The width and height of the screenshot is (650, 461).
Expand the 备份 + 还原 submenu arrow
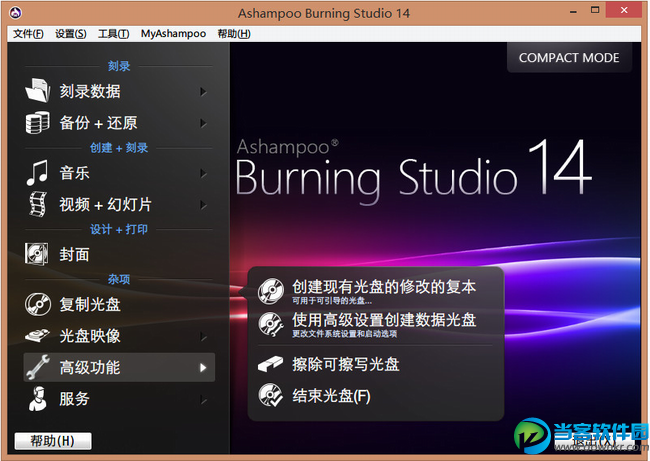(203, 123)
